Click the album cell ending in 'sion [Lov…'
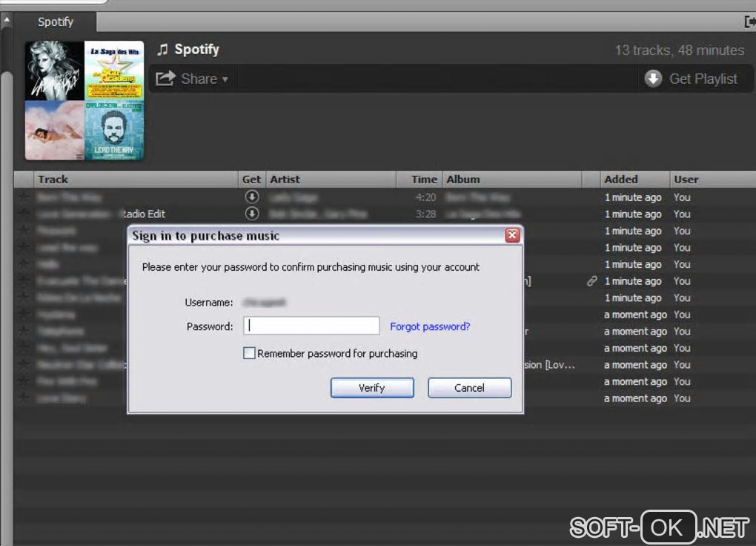 [x=550, y=364]
